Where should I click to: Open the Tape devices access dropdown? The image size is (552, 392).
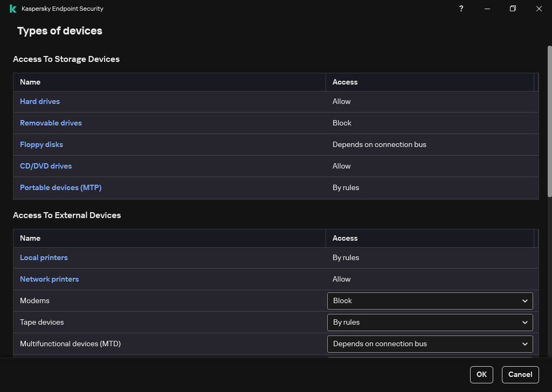coord(429,322)
